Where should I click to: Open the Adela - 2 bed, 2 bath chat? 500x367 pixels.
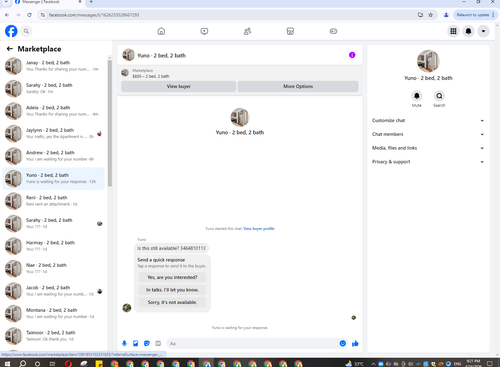click(54, 111)
